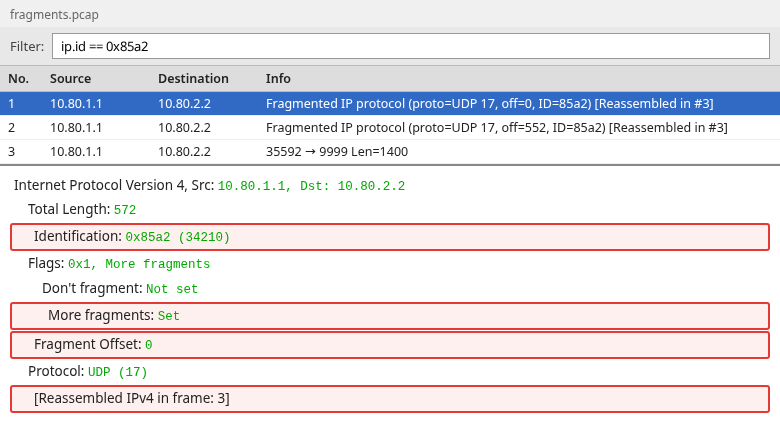The height and width of the screenshot is (422, 780).
Task: Select the Internet Protocol Version 4 line
Action: pyautogui.click(x=209, y=186)
